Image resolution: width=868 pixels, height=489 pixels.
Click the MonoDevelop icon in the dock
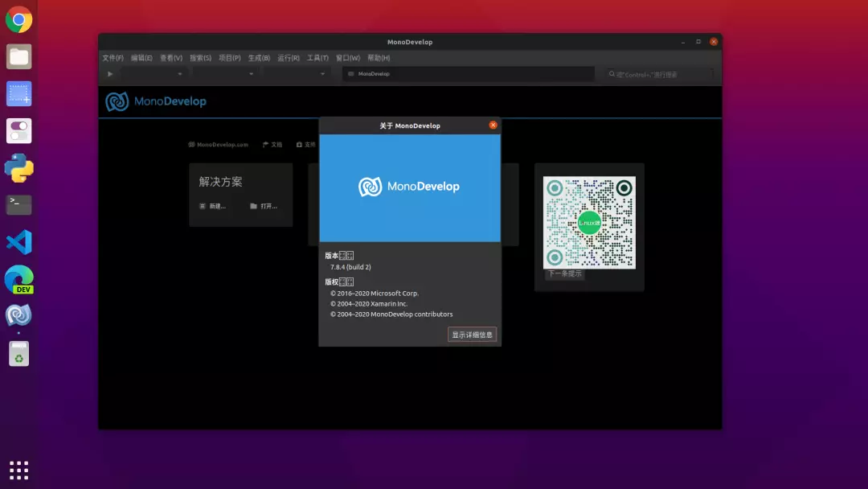tap(18, 315)
